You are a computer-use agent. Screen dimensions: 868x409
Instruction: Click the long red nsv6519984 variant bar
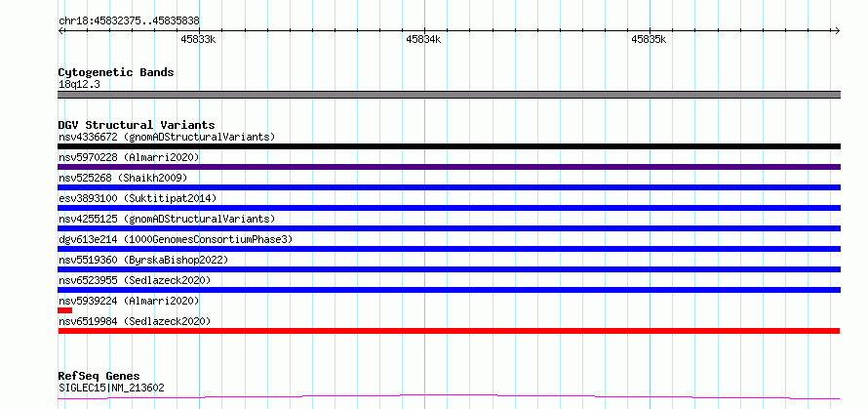point(449,331)
